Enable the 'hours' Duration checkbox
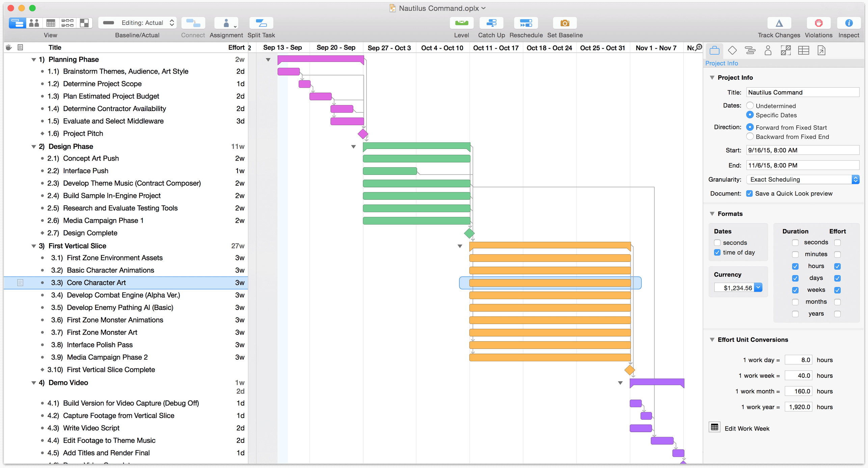This screenshot has height=468, width=868. pyautogui.click(x=794, y=266)
